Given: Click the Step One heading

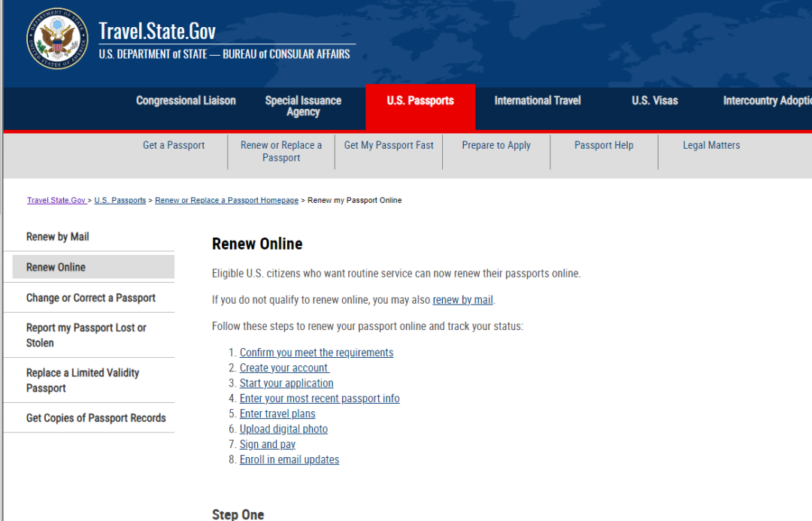Looking at the screenshot, I should (x=238, y=514).
